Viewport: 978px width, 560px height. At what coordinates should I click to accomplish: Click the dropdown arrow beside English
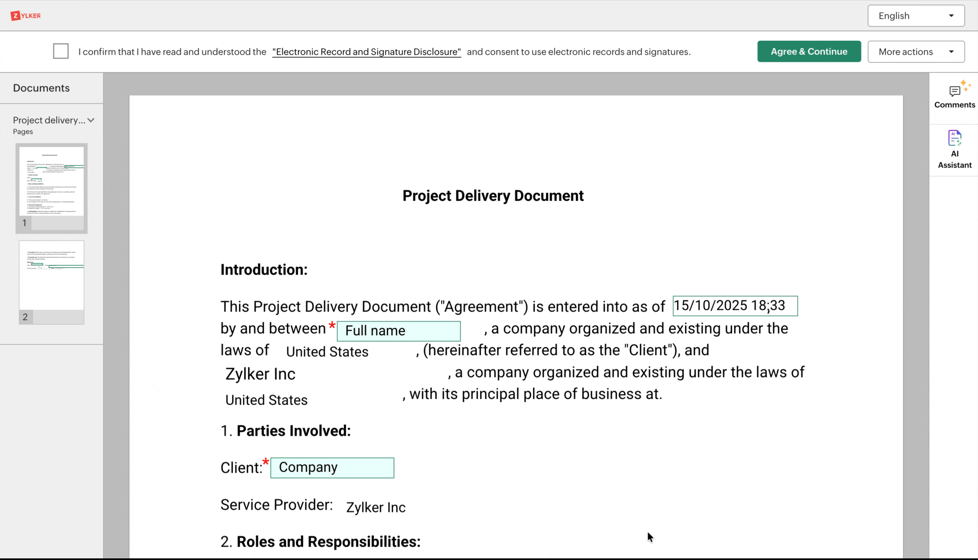[x=951, y=16]
